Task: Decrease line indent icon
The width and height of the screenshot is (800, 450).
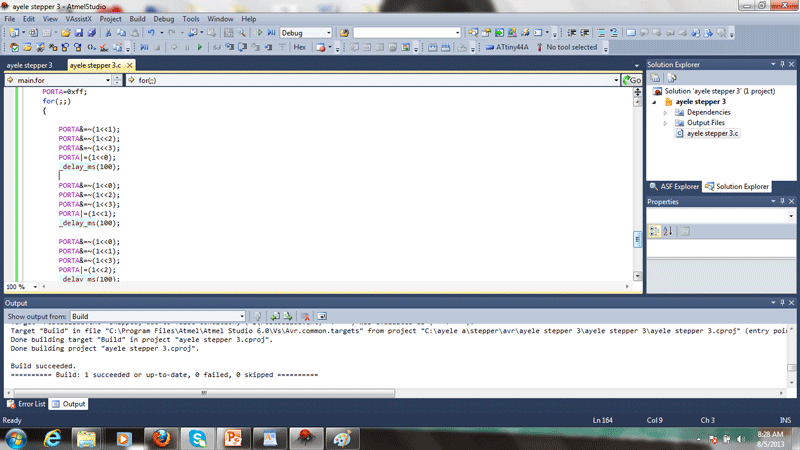Action: (571, 33)
